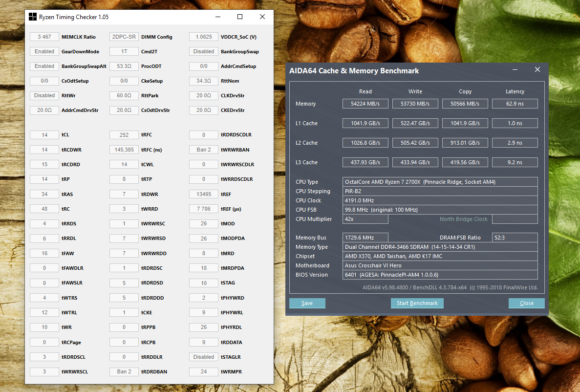The width and height of the screenshot is (580, 392).
Task: Click Motherboard field Asus Crosshair VI Hero
Action: tap(440, 265)
